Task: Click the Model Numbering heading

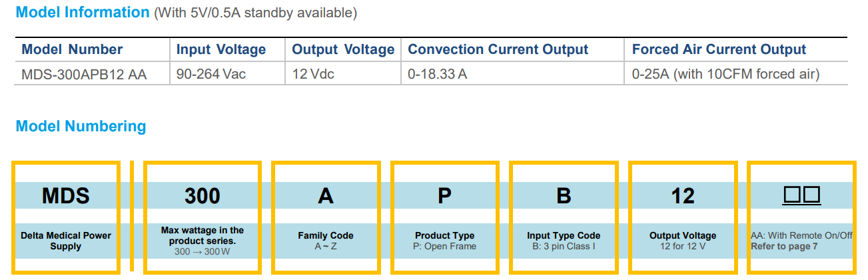Action: point(81,126)
